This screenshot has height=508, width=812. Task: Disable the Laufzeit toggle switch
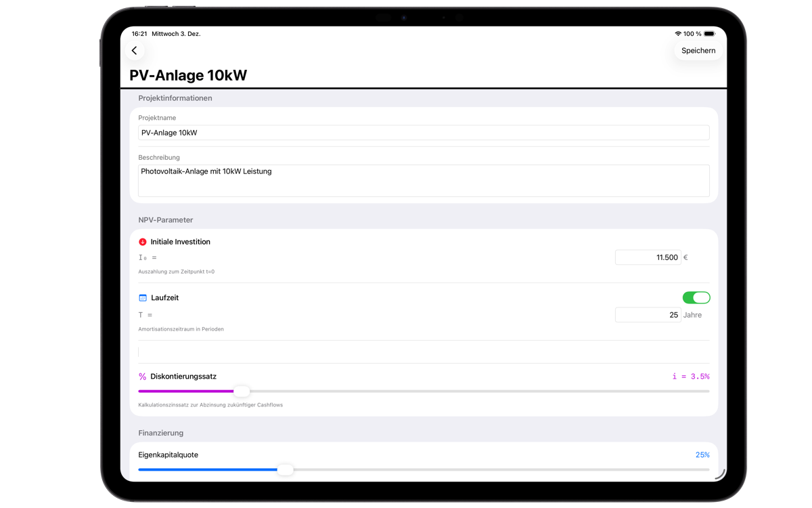696,297
